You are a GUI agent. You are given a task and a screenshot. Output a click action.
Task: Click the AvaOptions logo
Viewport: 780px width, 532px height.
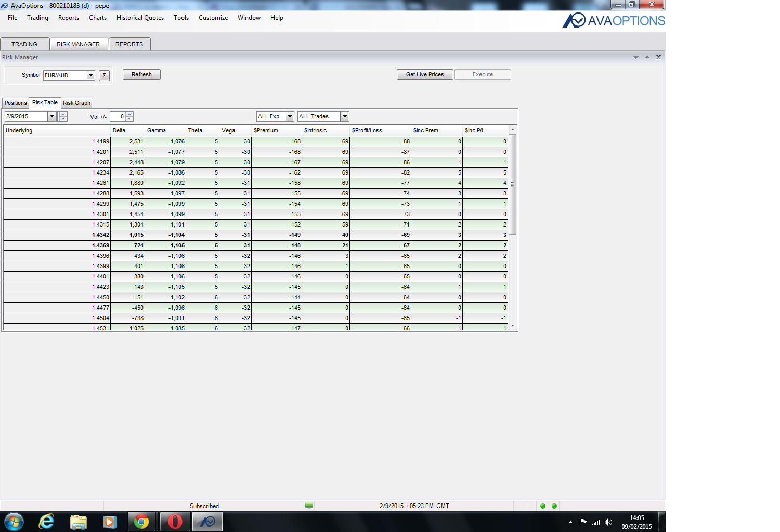point(614,20)
